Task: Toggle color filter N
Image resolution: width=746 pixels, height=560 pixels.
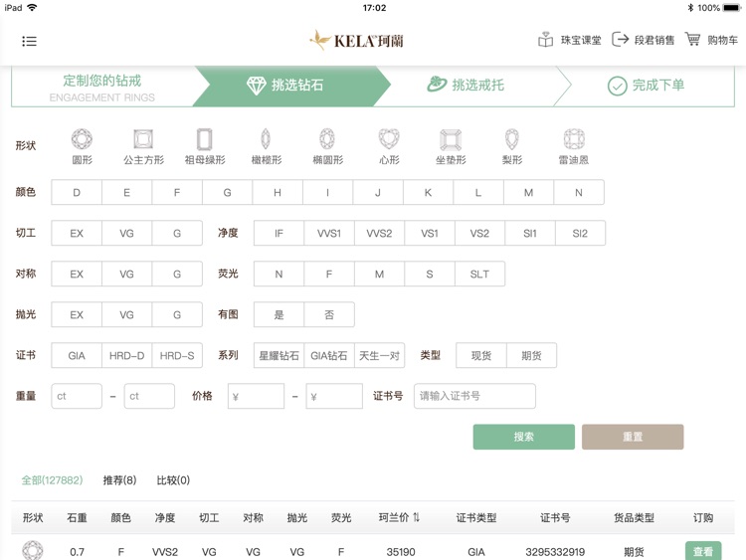Action: [x=579, y=192]
